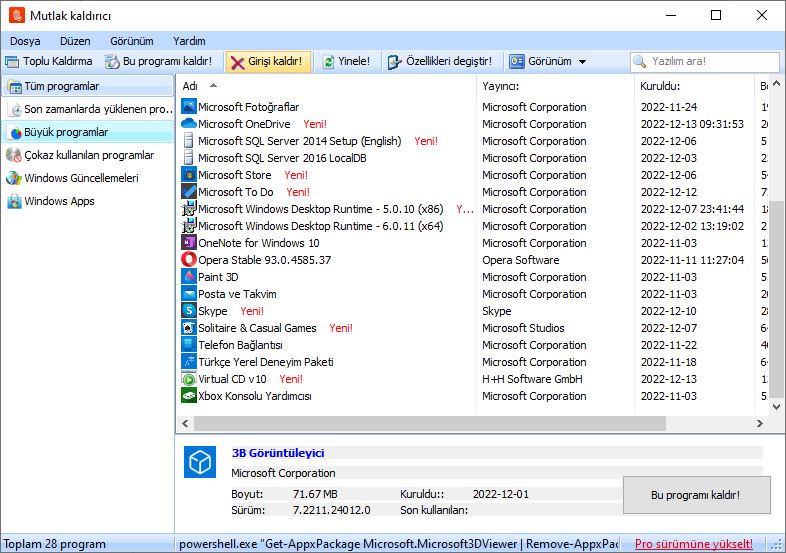Click the Yinele! refresh button

(x=346, y=61)
